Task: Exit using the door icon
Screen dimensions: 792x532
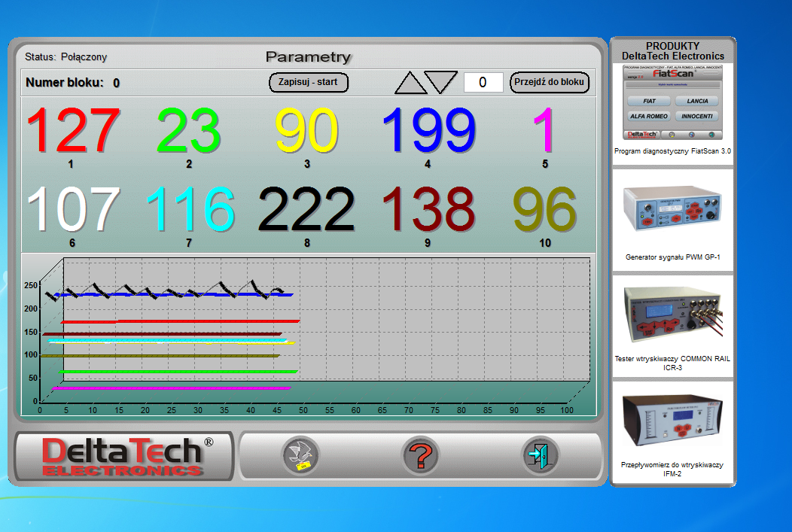Action: tap(541, 455)
